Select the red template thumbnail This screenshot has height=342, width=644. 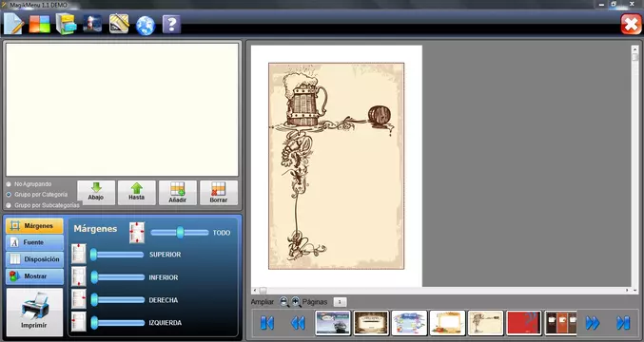(x=523, y=323)
